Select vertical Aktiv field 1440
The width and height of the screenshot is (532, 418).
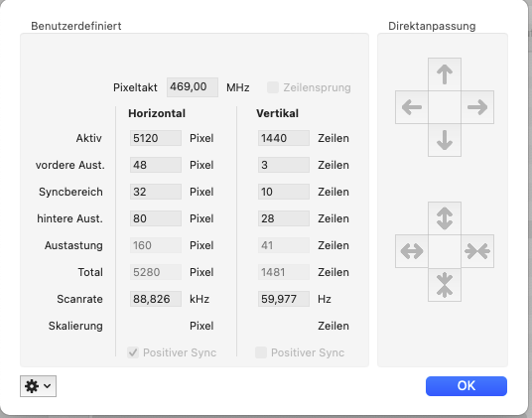284,138
